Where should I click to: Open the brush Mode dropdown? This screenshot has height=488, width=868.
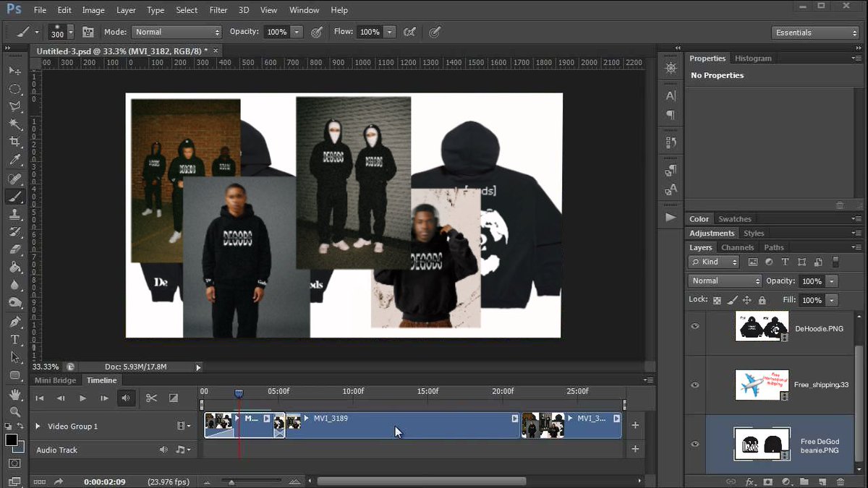tap(176, 32)
